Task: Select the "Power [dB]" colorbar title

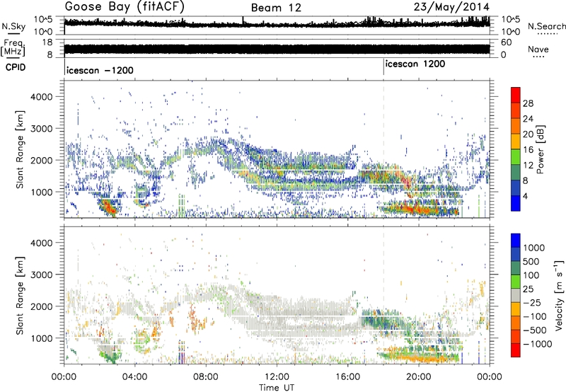Action: click(540, 149)
